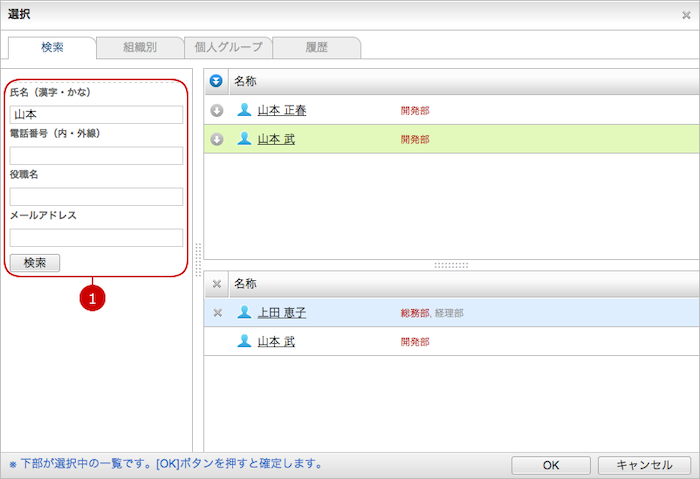Open the 履歴 tab
The height and width of the screenshot is (479, 700).
tap(317, 47)
